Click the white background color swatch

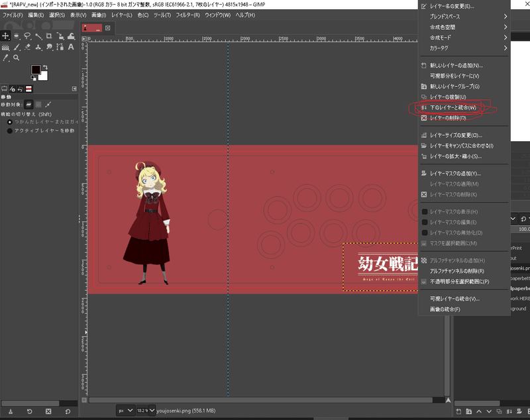[44, 76]
